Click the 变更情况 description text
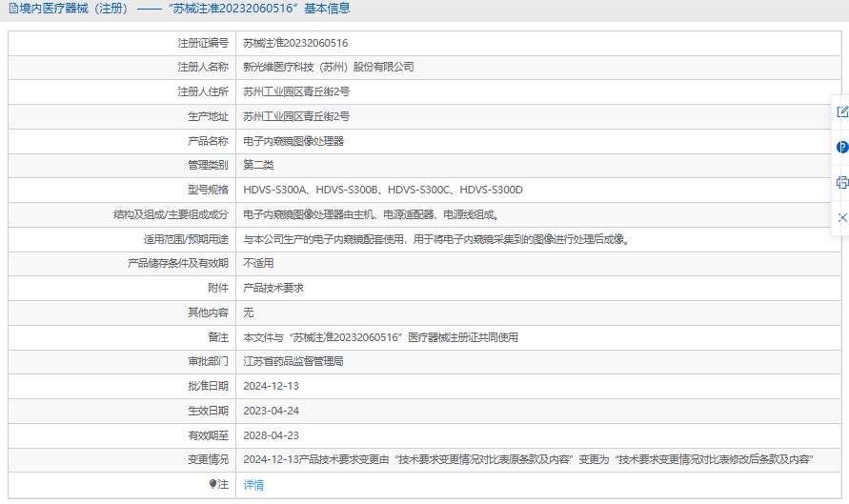The height and width of the screenshot is (504, 849). (529, 459)
